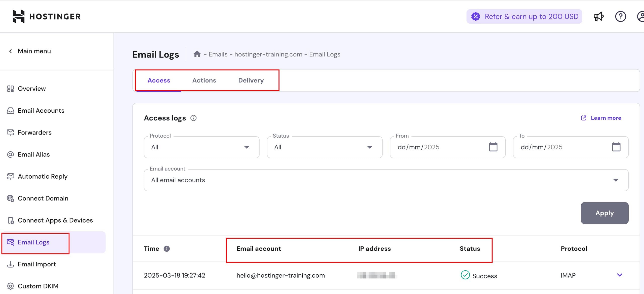Click the Access logs info icon

[x=193, y=118]
